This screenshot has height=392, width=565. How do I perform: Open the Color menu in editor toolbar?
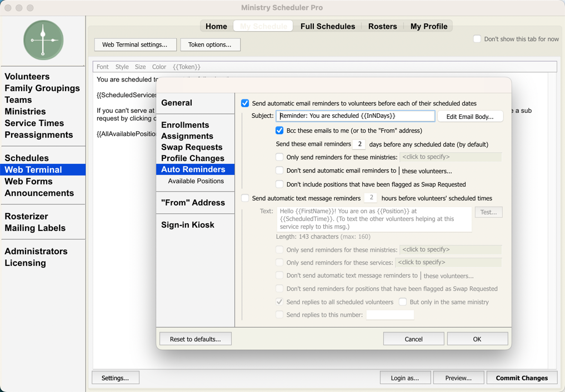coord(159,67)
